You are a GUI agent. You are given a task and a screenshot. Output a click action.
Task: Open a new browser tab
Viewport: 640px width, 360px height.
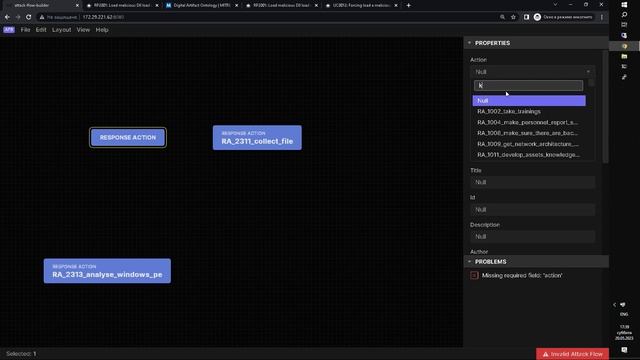tap(408, 5)
